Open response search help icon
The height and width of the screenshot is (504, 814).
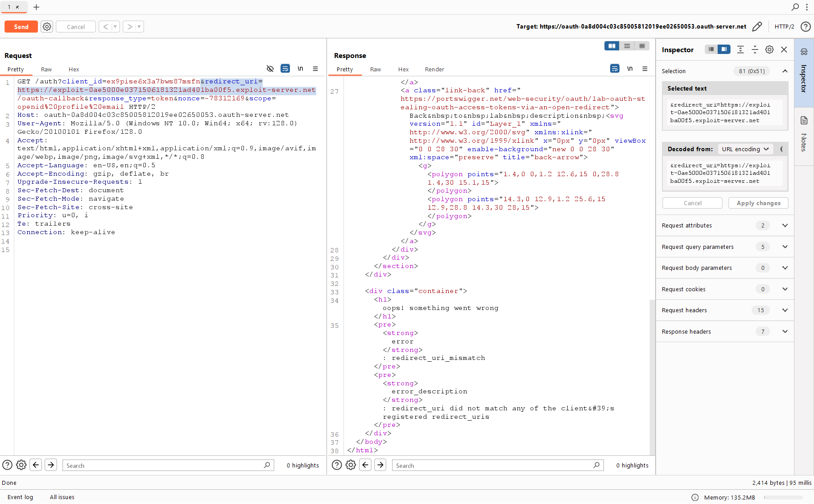[337, 465]
